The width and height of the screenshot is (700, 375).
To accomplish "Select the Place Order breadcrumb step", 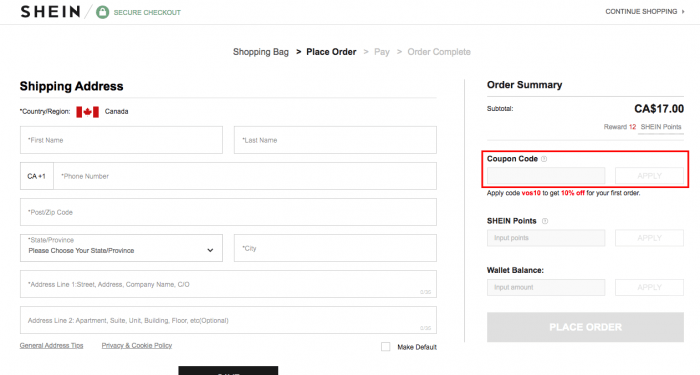I will pyautogui.click(x=331, y=52).
